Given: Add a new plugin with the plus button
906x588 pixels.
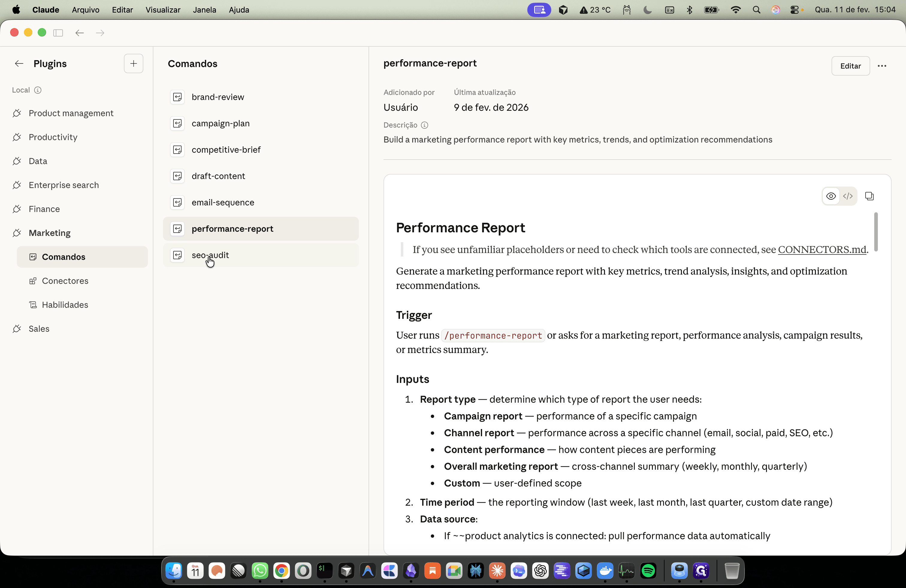Looking at the screenshot, I should coord(134,63).
